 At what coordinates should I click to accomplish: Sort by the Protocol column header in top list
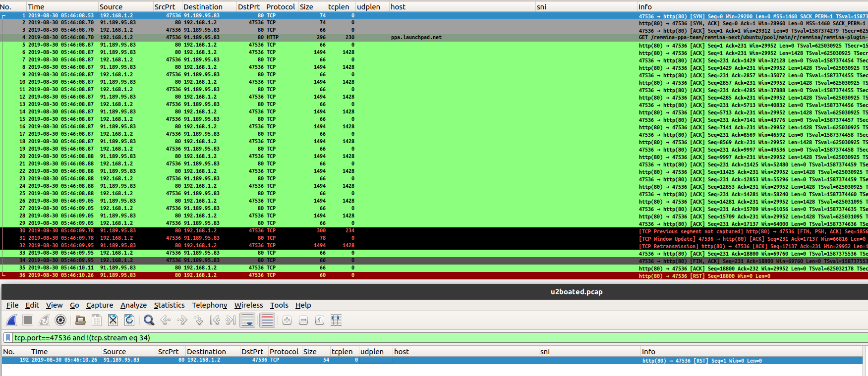[281, 7]
